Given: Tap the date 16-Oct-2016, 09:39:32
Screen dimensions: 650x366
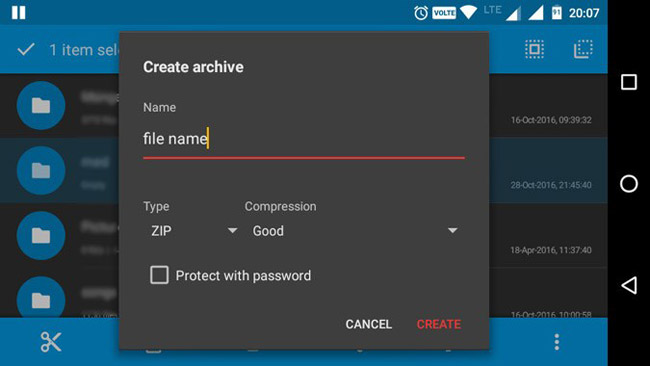Looking at the screenshot, I should pos(551,120).
